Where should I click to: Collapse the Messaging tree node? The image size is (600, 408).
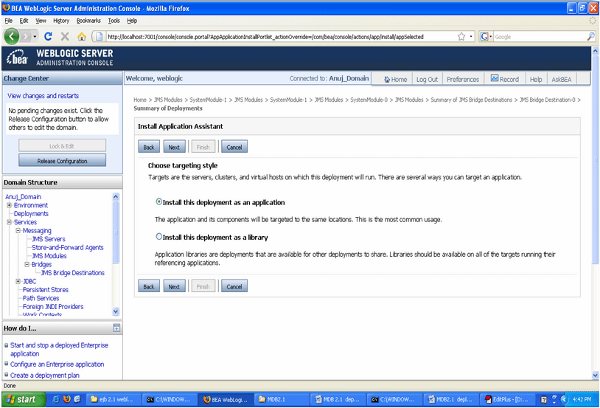point(18,231)
